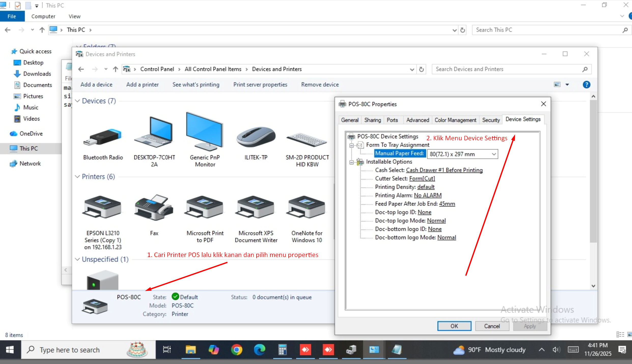Select the EPSON L3210 Series printer icon
Image resolution: width=632 pixels, height=364 pixels.
[x=102, y=207]
